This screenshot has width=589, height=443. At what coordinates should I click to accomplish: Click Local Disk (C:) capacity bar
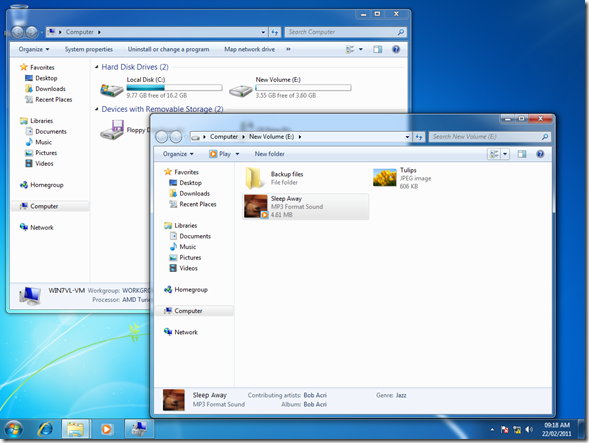pos(174,88)
